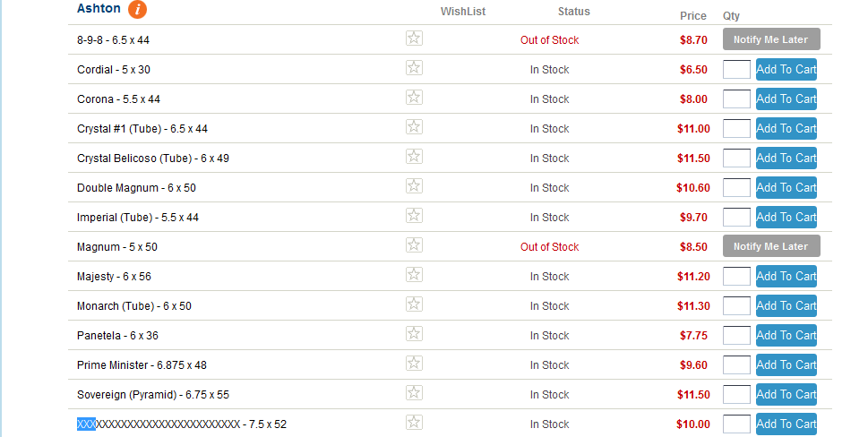Click the Ashton brand heading
The width and height of the screenshot is (868, 437).
coord(99,9)
